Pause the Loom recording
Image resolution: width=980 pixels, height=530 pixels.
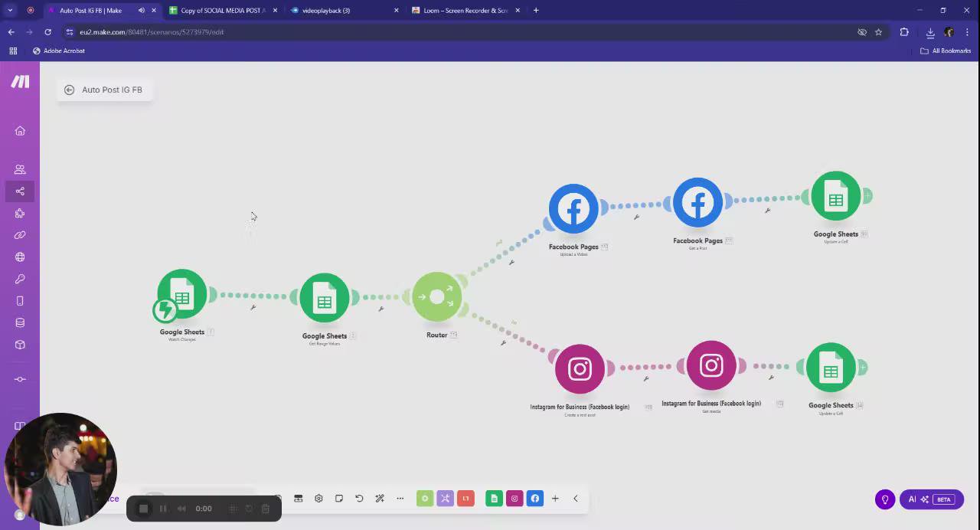[x=163, y=509]
